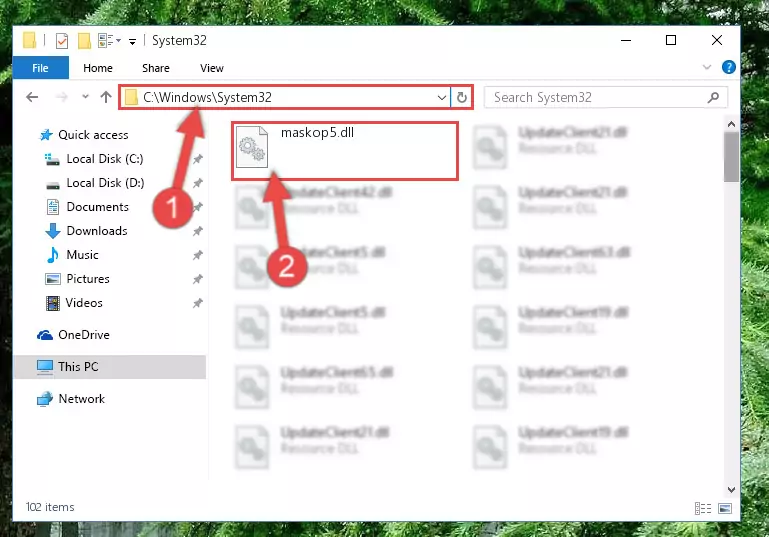Switch to the Home ribbon tab
The height and width of the screenshot is (537, 769).
coord(98,68)
